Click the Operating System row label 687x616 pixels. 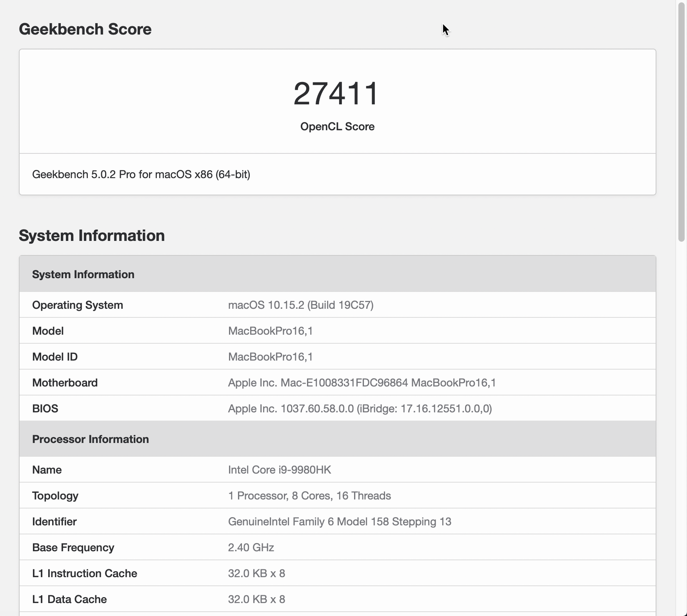78,305
